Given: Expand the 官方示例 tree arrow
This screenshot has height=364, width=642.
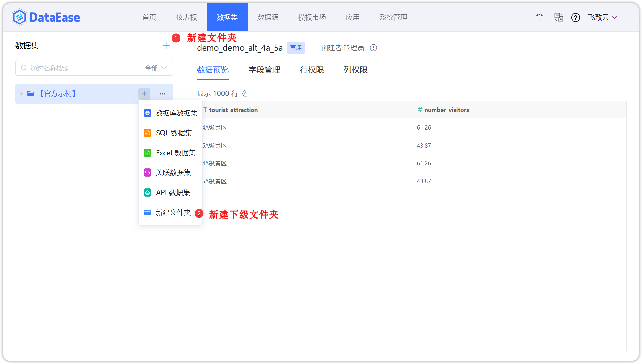Looking at the screenshot, I should 21,94.
